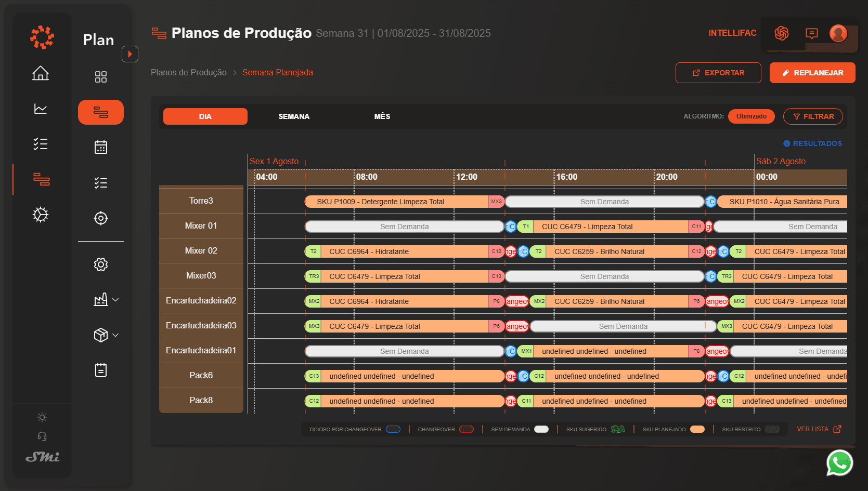Expand the factory icon submenu chevron

[x=115, y=300]
